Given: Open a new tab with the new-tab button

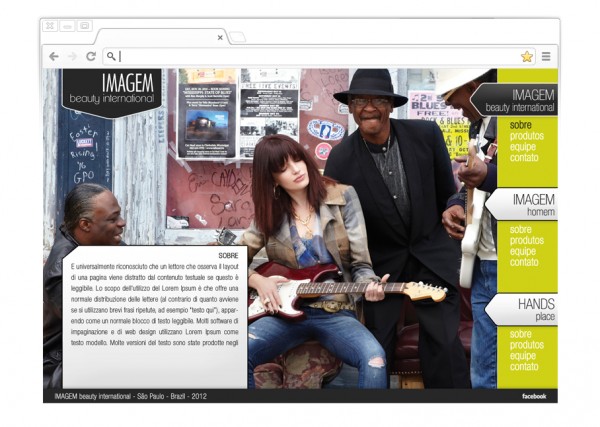Looking at the screenshot, I should tap(237, 37).
